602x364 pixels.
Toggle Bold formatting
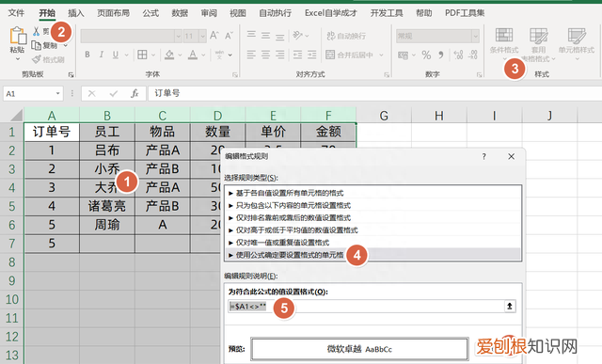click(x=87, y=55)
